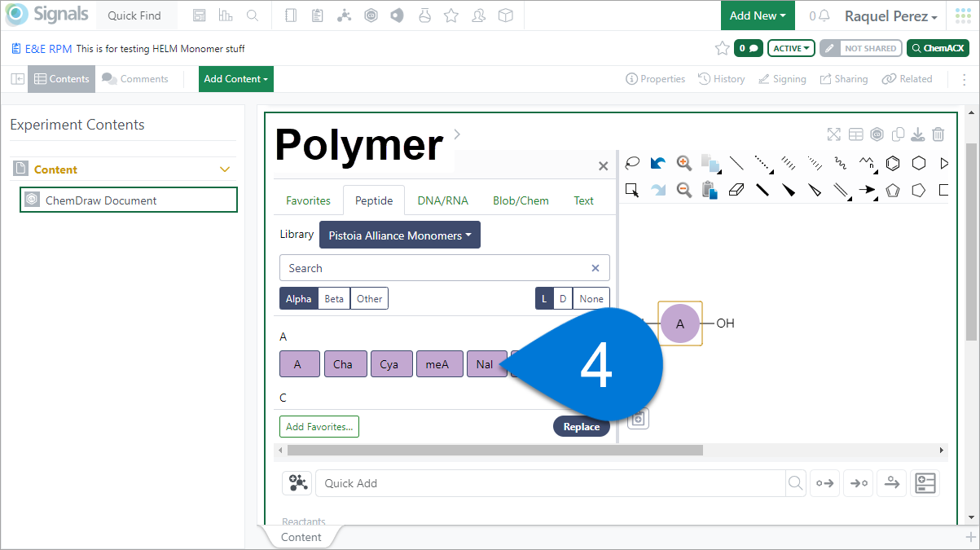This screenshot has width=980, height=550.
Task: Open the bar chart icon in top bar
Action: (x=226, y=15)
